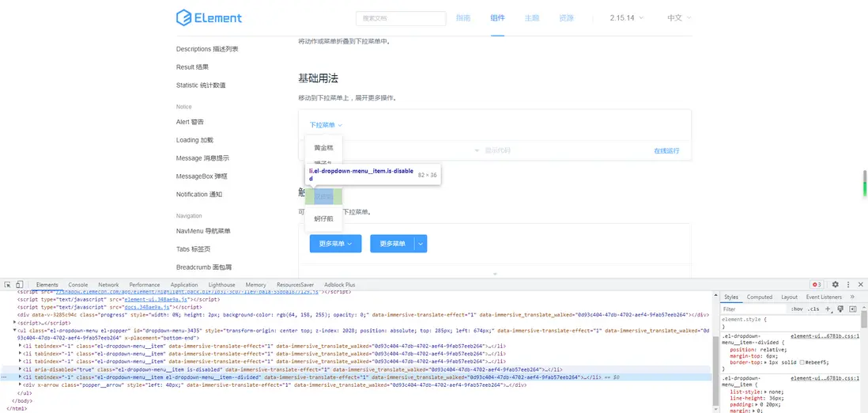Open the Adblock Plus tab
This screenshot has height=413, width=868.
[x=340, y=284]
